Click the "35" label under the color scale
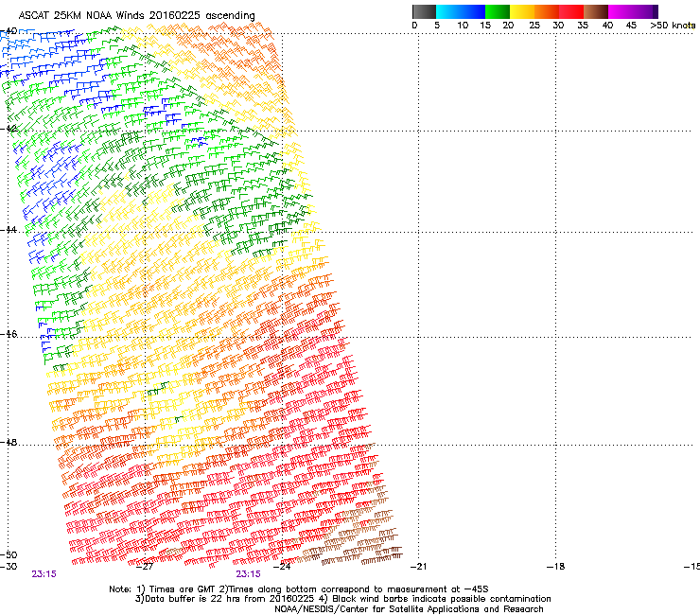700x615 pixels. tap(583, 25)
